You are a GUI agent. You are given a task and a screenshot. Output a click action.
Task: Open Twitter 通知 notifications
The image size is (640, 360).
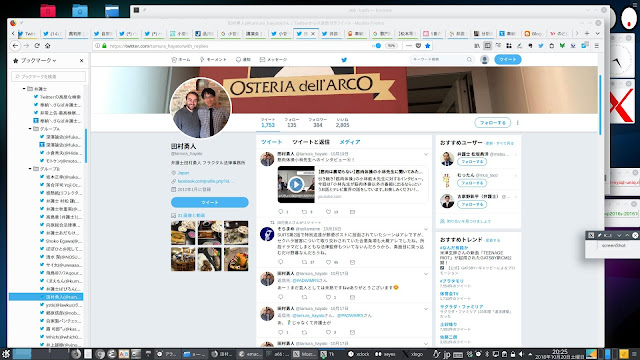click(x=243, y=60)
